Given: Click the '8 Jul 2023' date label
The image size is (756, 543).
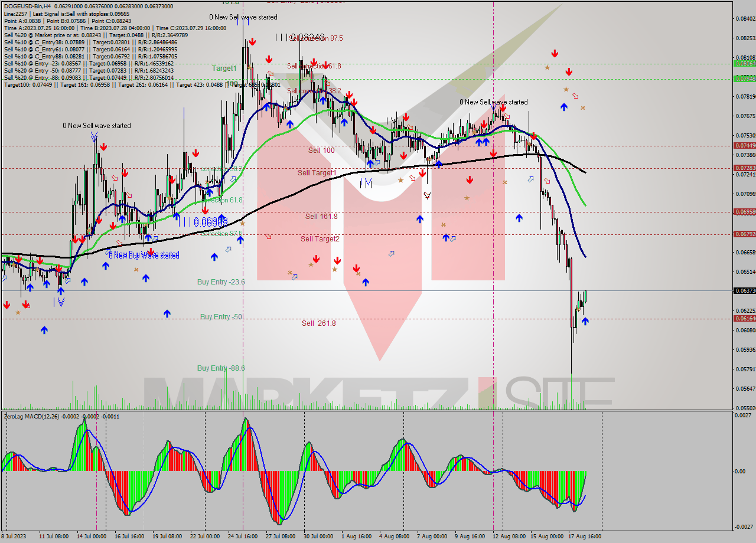Looking at the screenshot, I should (14, 537).
